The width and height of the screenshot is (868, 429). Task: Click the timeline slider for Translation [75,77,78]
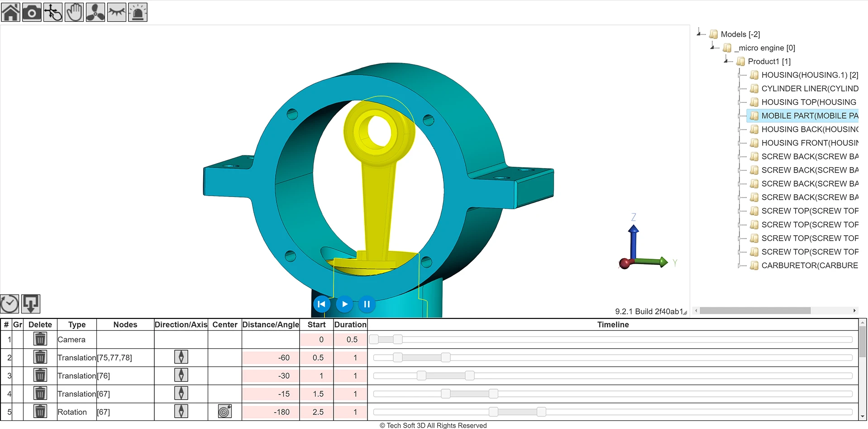pyautogui.click(x=398, y=357)
